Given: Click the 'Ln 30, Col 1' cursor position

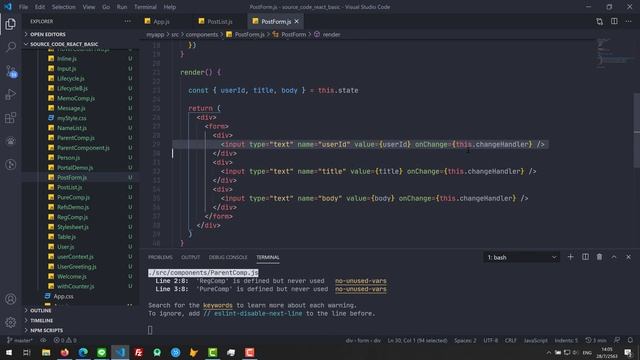Looking at the screenshot, I should click(x=417, y=340).
